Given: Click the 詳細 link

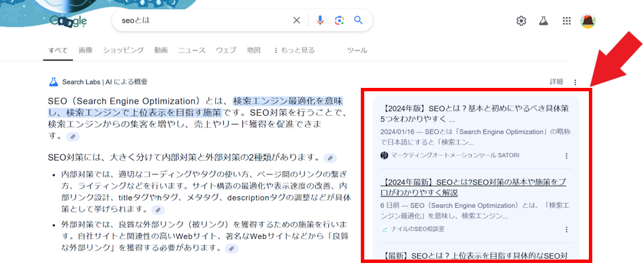Looking at the screenshot, I should point(556,82).
